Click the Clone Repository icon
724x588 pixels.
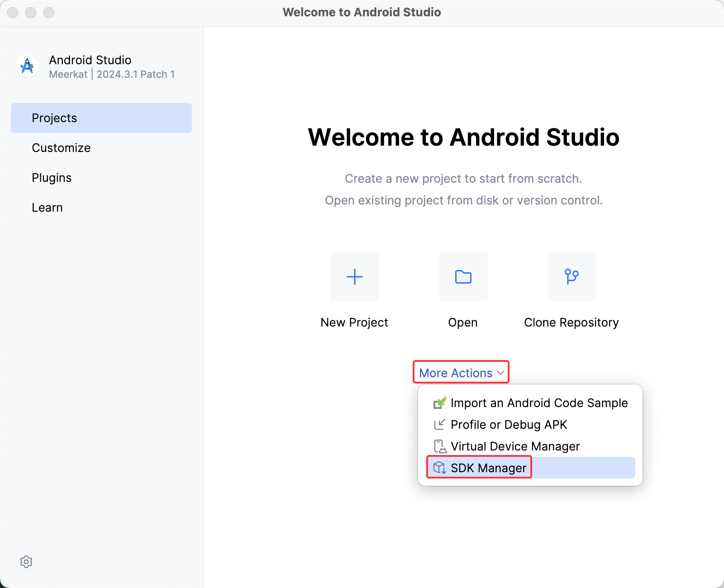[572, 277]
